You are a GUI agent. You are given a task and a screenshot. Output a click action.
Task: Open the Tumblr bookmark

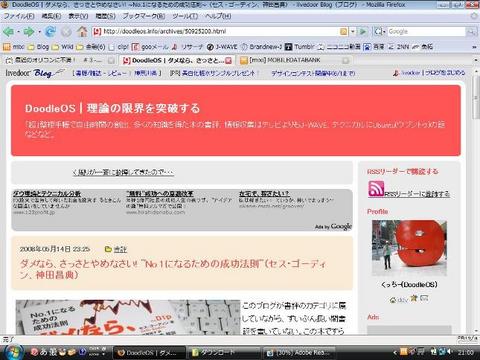[x=300, y=47]
